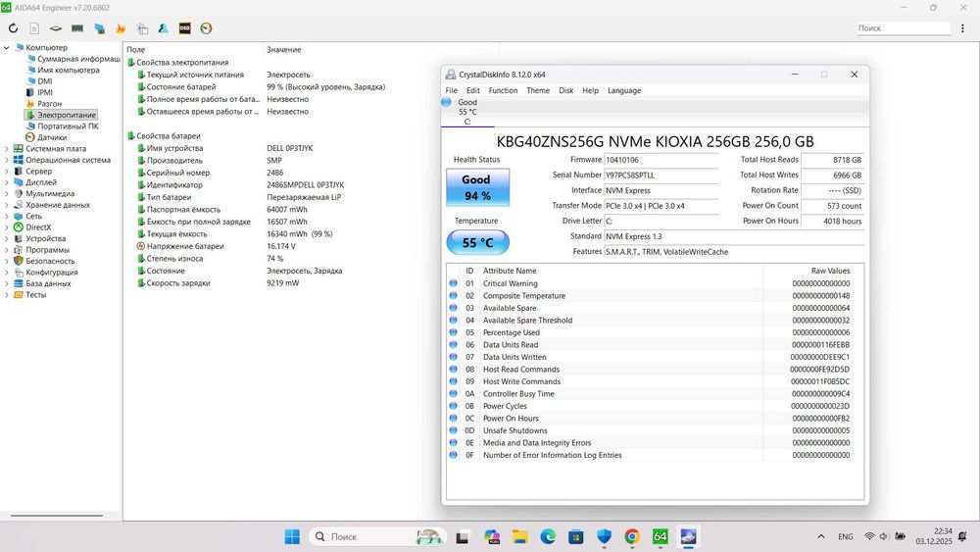Show hidden system tray icons
The image size is (980, 552).
point(821,536)
